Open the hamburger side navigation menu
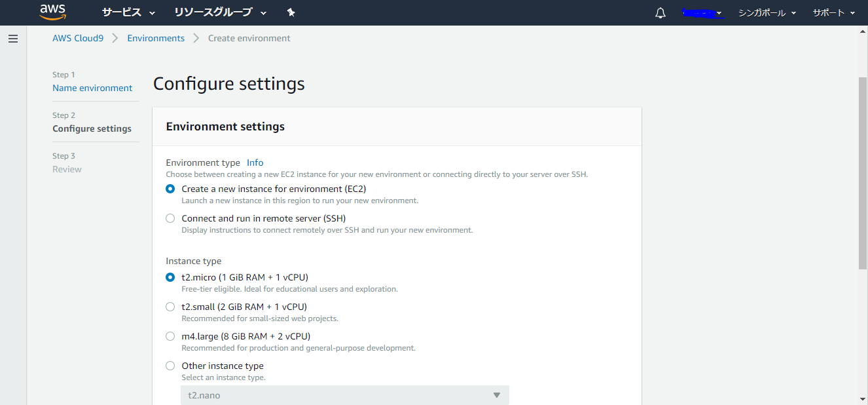This screenshot has height=405, width=868. (x=13, y=39)
